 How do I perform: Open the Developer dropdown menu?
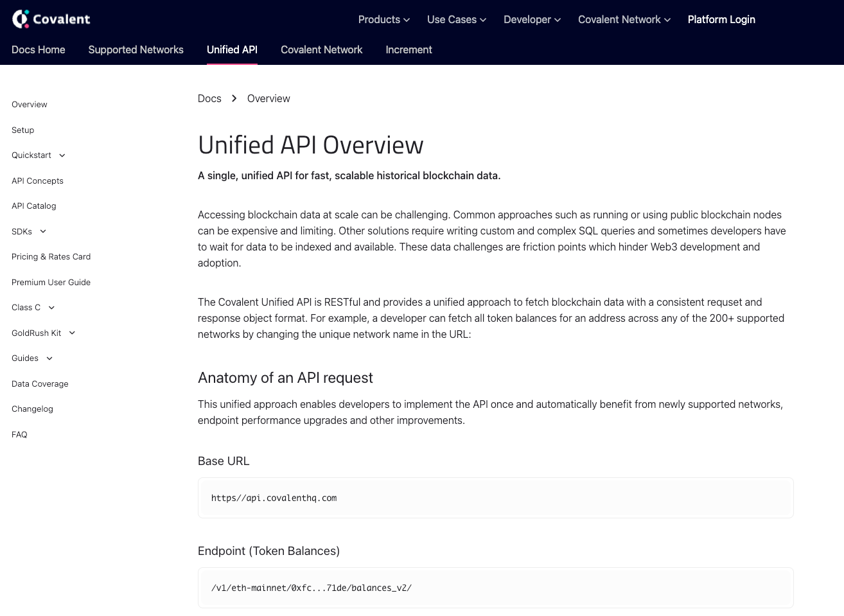tap(532, 19)
